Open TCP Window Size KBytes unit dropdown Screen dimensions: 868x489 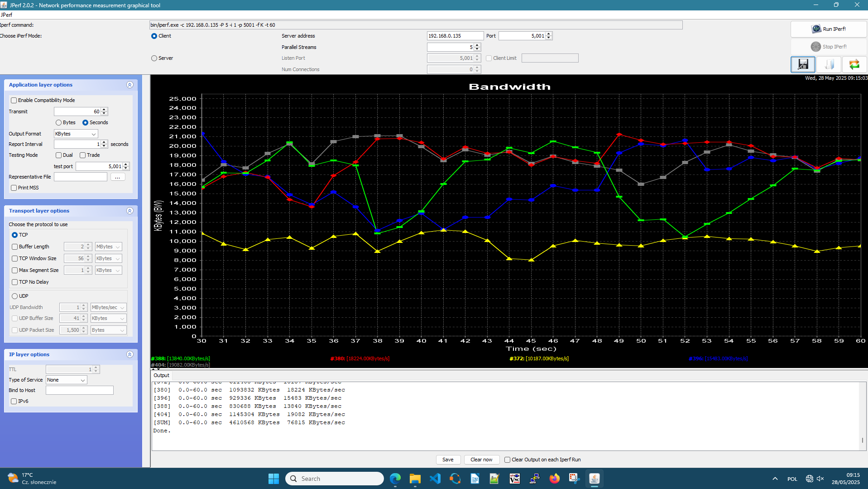tap(108, 258)
